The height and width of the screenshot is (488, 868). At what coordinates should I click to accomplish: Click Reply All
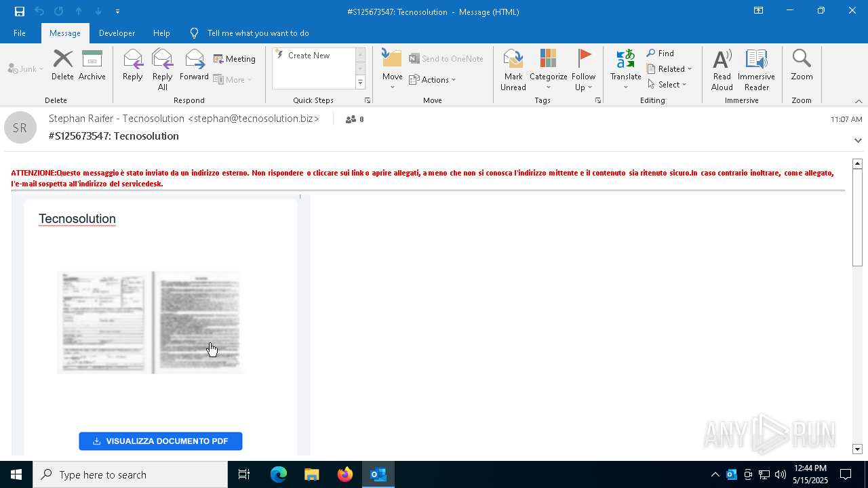point(163,70)
